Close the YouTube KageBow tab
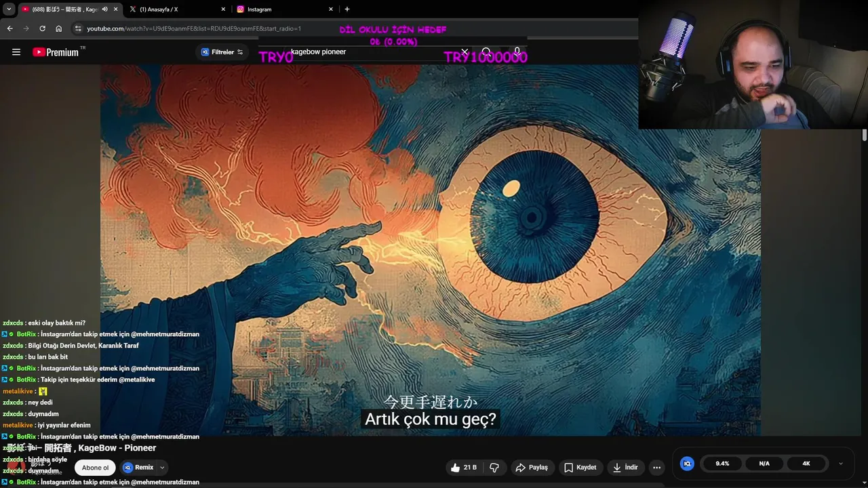This screenshot has width=868, height=488. pyautogui.click(x=115, y=9)
